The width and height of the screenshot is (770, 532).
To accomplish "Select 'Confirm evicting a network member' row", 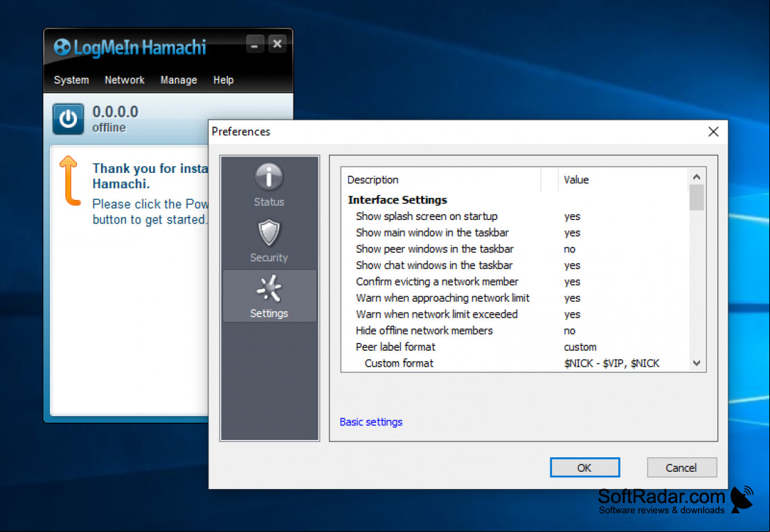I will (516, 282).
